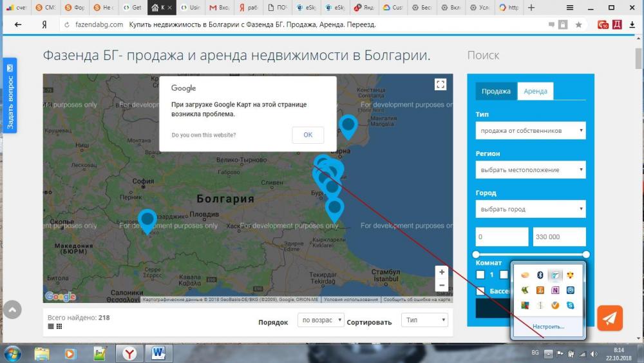Open browser downloads arrow icon

632,25
